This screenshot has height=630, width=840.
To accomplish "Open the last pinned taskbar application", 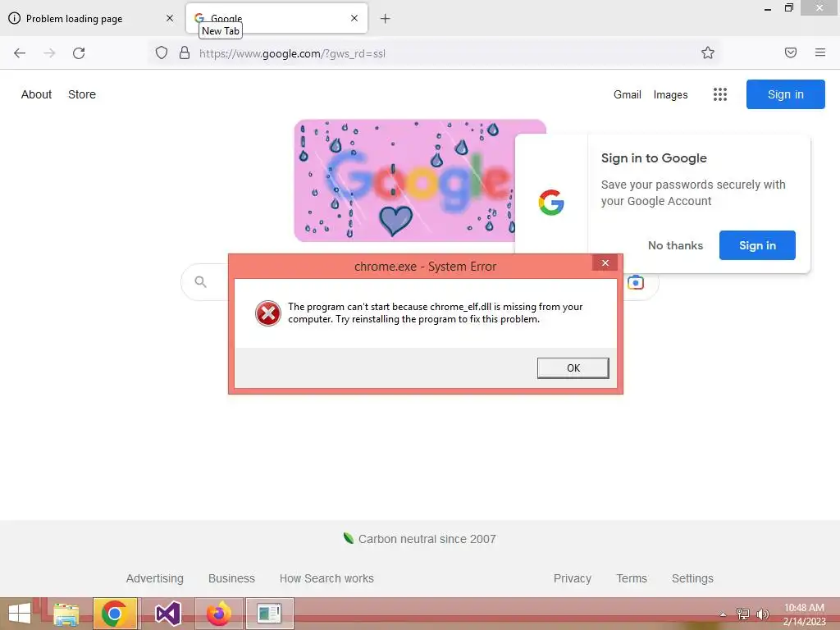I will [x=269, y=614].
